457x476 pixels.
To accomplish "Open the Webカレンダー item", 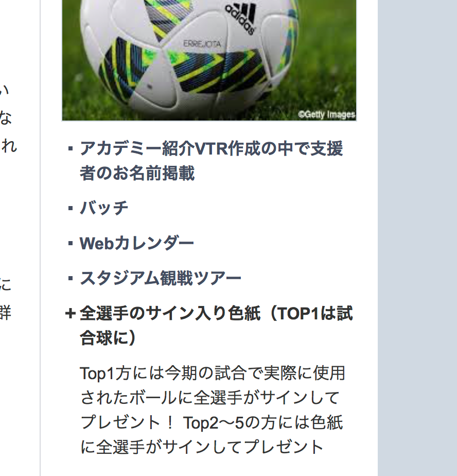I will pos(136,243).
